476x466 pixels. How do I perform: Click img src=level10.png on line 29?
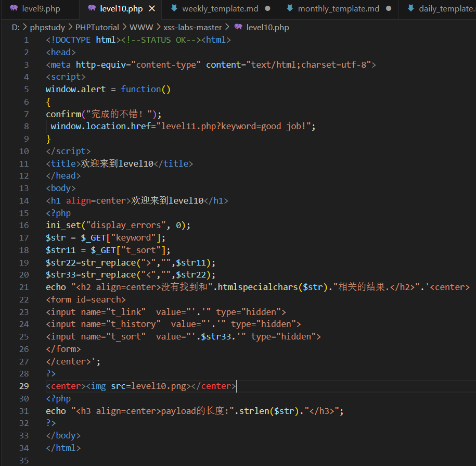tap(138, 386)
